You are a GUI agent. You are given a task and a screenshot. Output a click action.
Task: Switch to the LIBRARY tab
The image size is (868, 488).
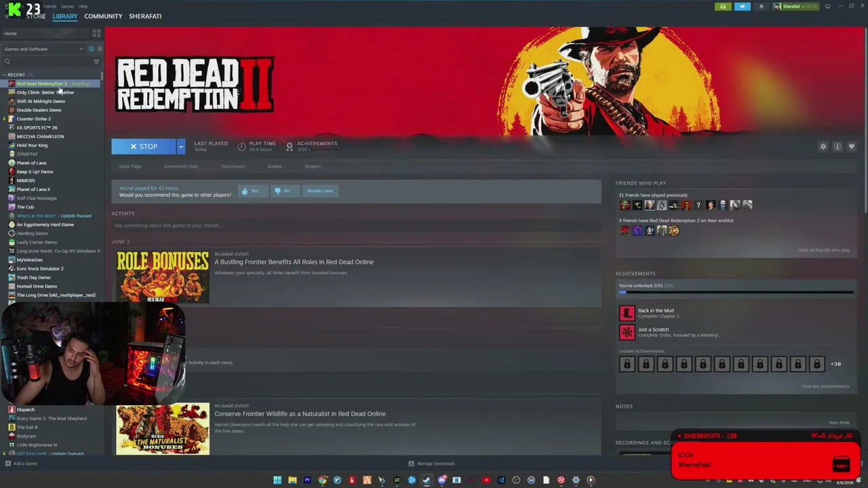[65, 16]
